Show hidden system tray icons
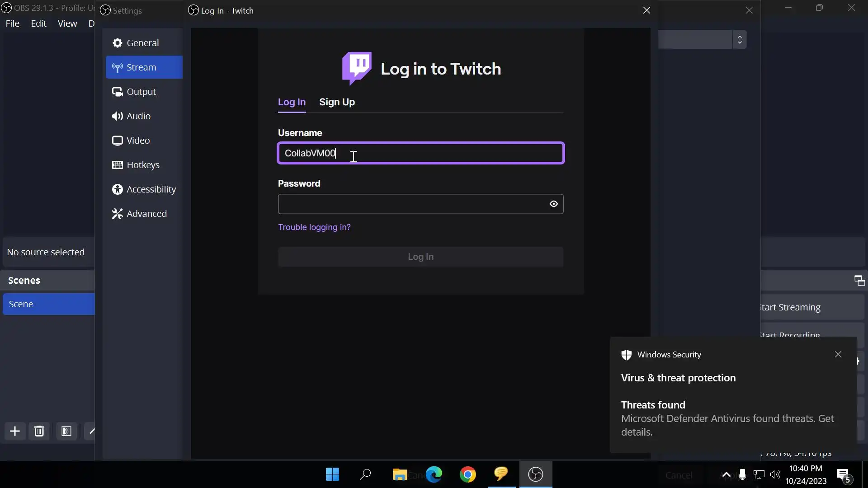 pos(726,474)
